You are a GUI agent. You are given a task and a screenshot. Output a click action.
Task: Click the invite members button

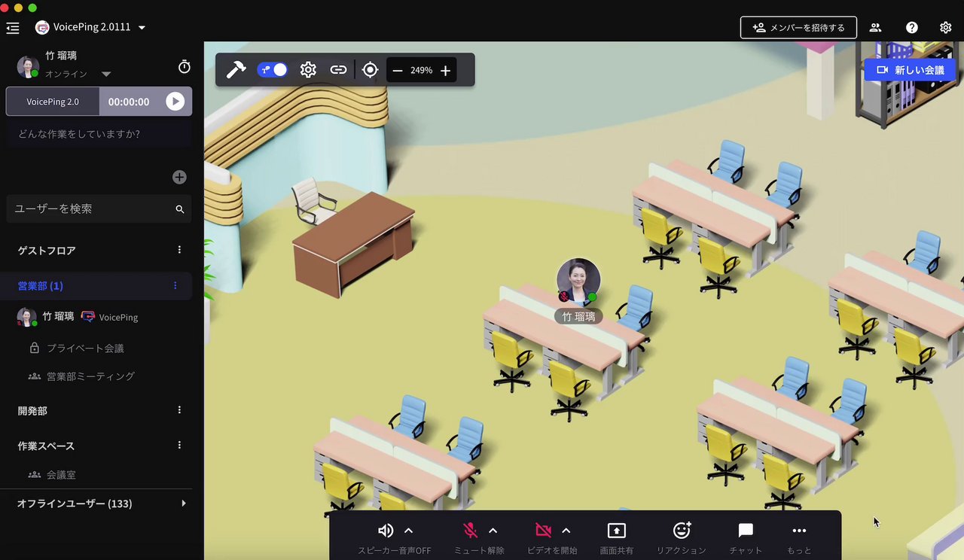798,28
